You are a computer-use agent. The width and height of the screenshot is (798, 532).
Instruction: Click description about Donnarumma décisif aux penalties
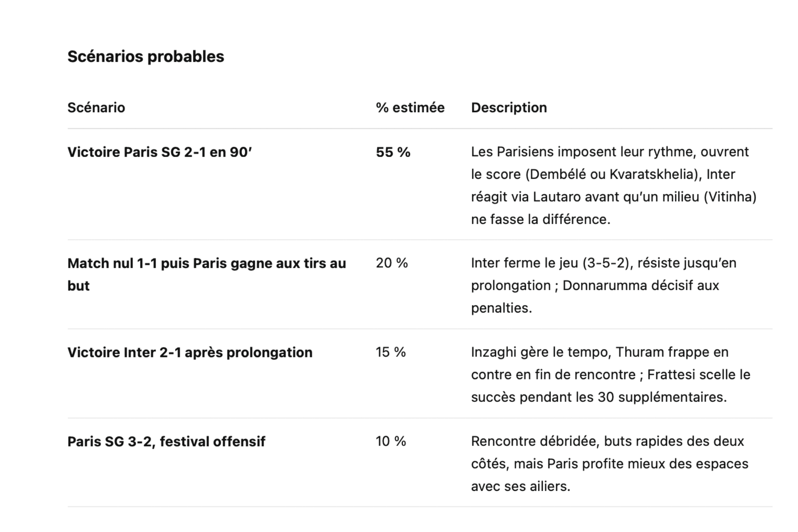coord(603,285)
